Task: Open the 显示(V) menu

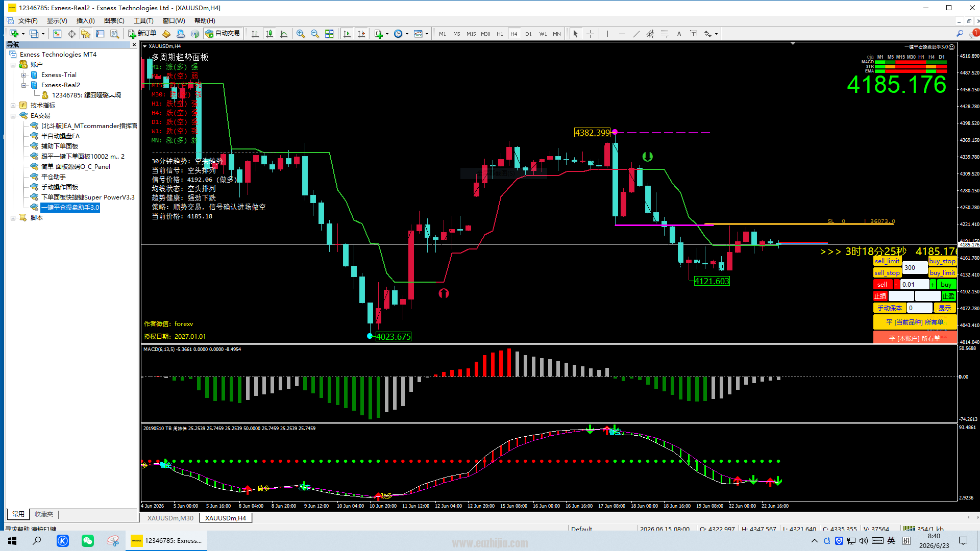Action: [x=57, y=21]
